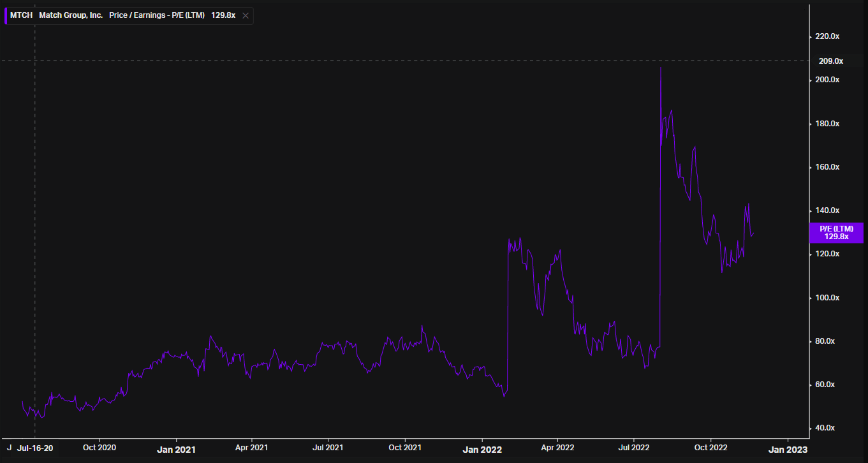
Task: Click the Jul-16-20 crosshair date label
Action: click(x=34, y=448)
